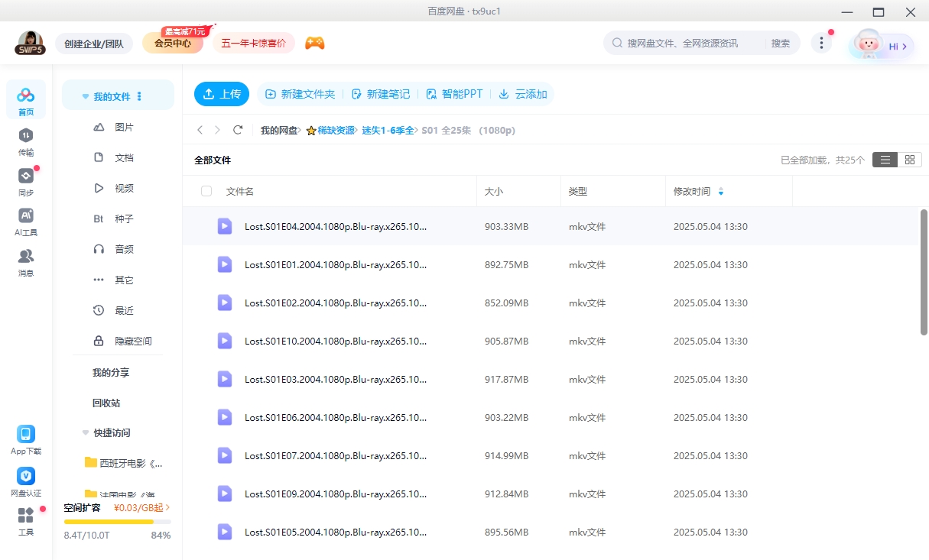The height and width of the screenshot is (560, 929).
Task: Click the blue 上传 upload button
Action: tap(222, 94)
